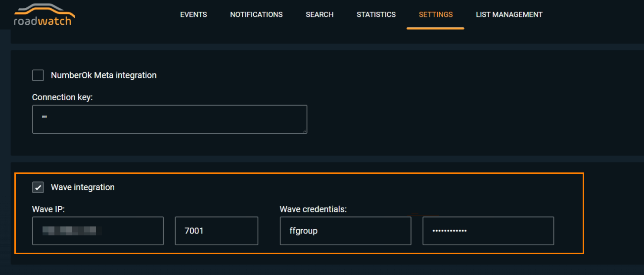Viewport: 644px width, 275px height.
Task: Switch to the Search tab
Action: (x=320, y=15)
